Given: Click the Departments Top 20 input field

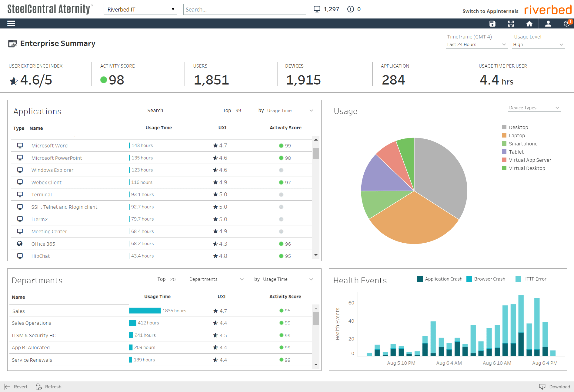Looking at the screenshot, I should 176,279.
